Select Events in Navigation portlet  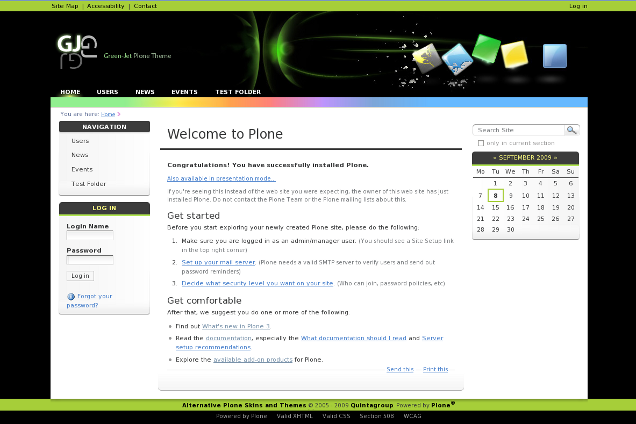82,169
